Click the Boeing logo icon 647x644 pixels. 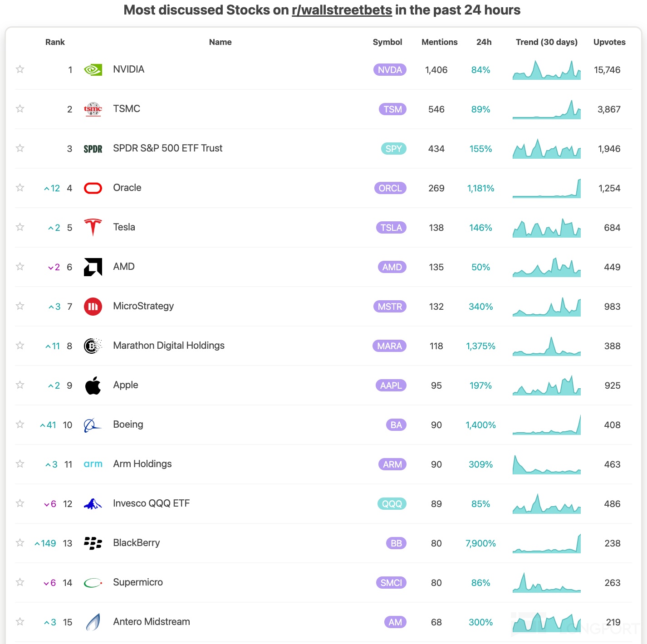pyautogui.click(x=93, y=425)
